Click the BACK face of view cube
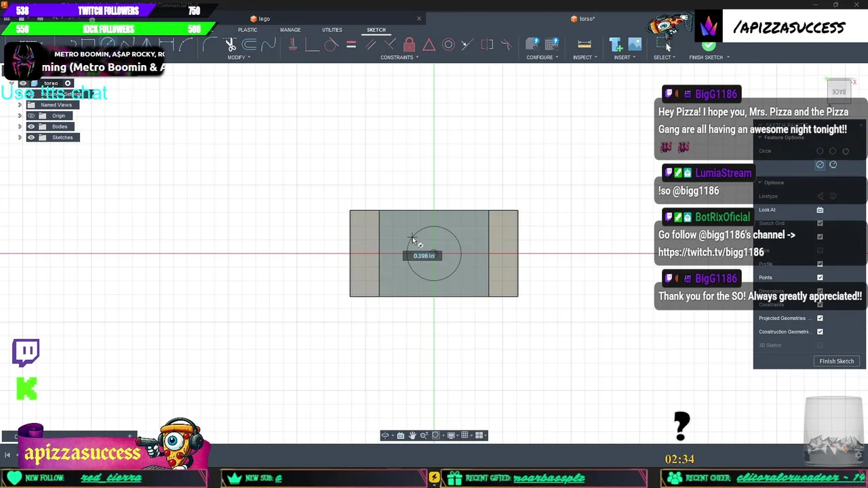 tap(840, 91)
